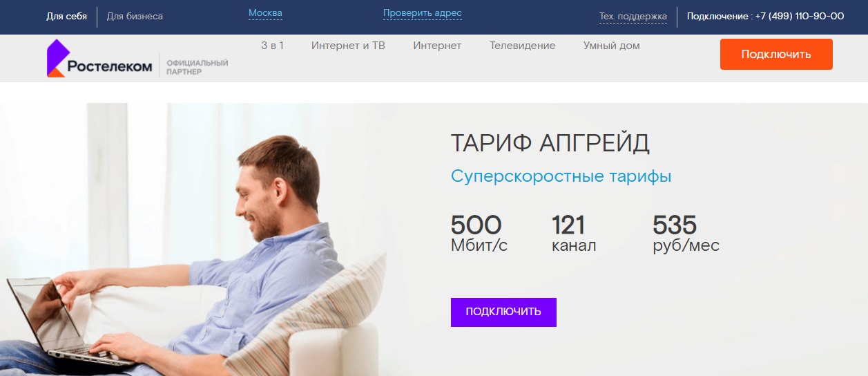
Task: Open the Умный дом menu item
Action: [611, 46]
